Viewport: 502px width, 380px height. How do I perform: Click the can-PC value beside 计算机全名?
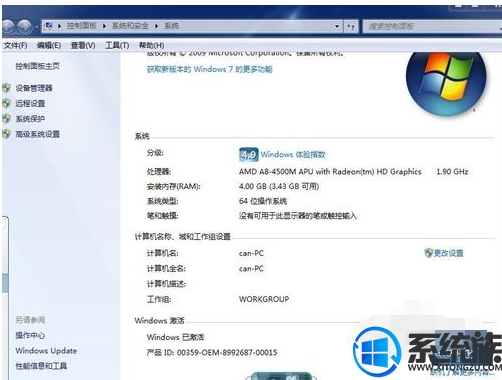251,269
